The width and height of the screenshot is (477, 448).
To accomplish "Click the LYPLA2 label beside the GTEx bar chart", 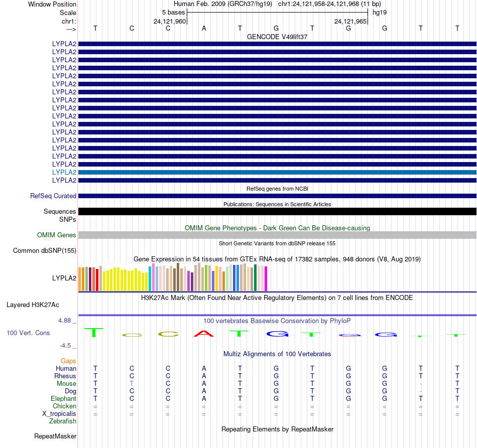I will pyautogui.click(x=64, y=278).
